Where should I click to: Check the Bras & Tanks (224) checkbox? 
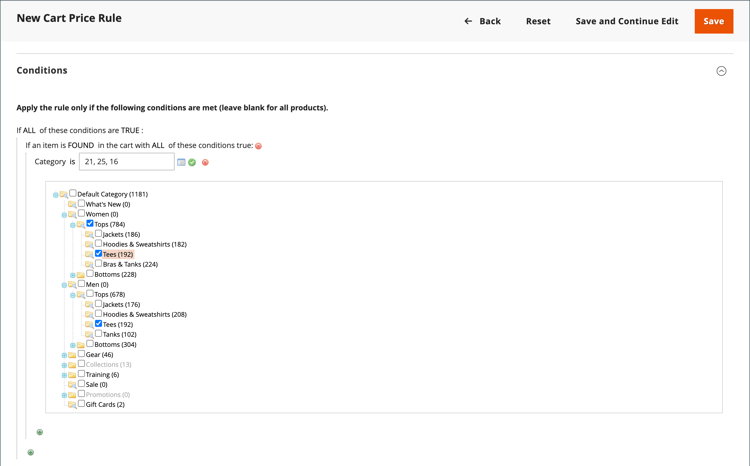[99, 263]
